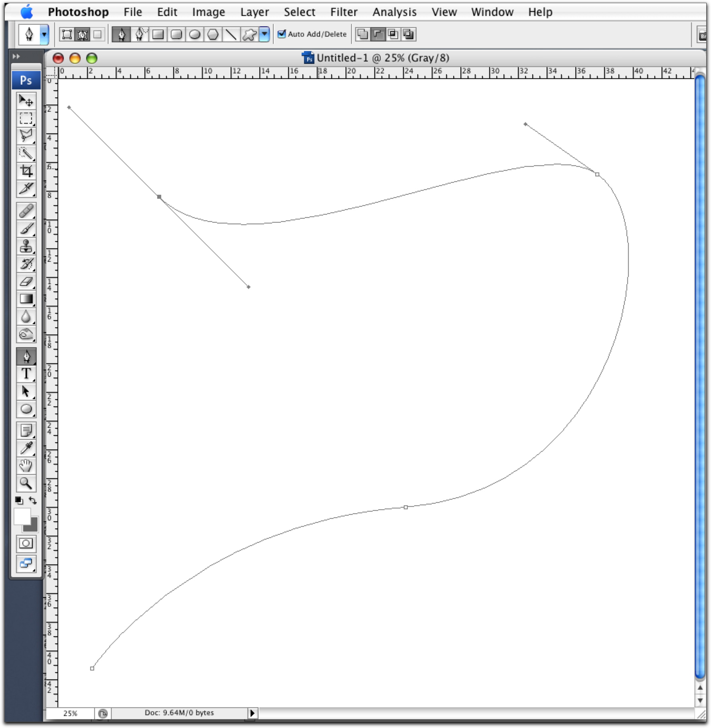This screenshot has width=711, height=728.
Task: Open the Filter menu
Action: (x=344, y=12)
